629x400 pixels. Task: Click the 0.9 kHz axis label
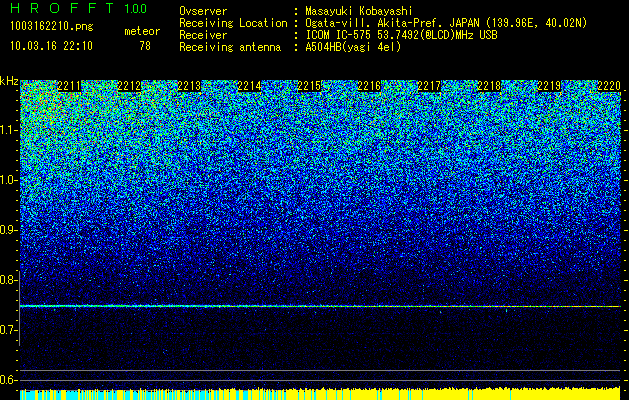point(8,230)
